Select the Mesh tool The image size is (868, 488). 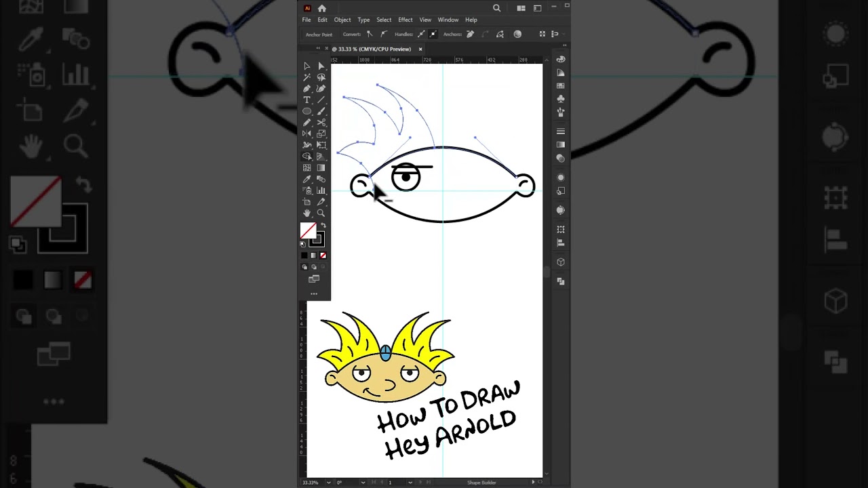pos(307,167)
